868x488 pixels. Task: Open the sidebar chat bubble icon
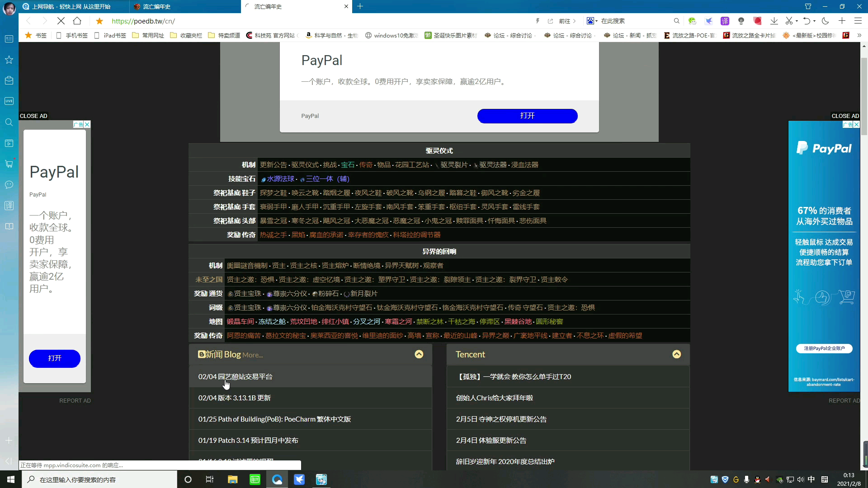click(x=9, y=185)
